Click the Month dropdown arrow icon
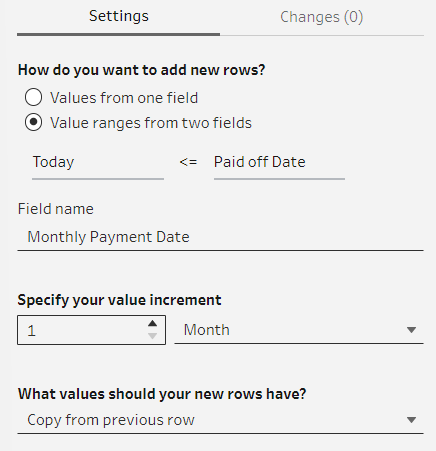 point(411,330)
